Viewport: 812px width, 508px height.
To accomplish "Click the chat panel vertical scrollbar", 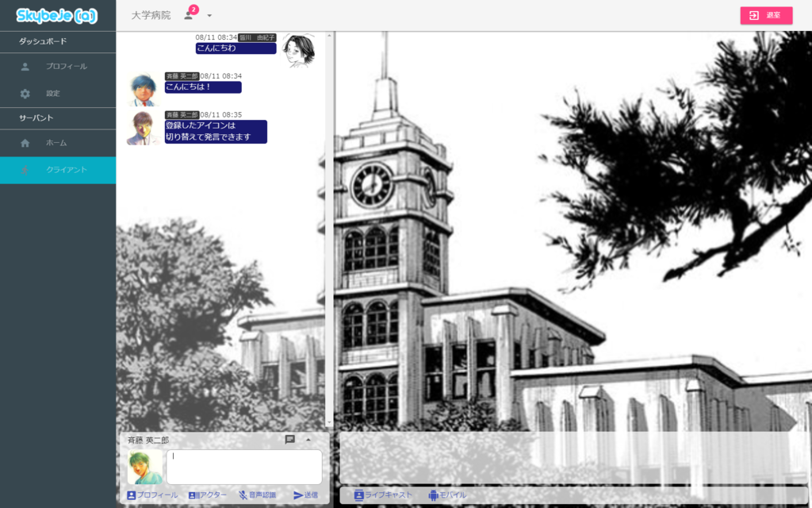I will pyautogui.click(x=329, y=229).
